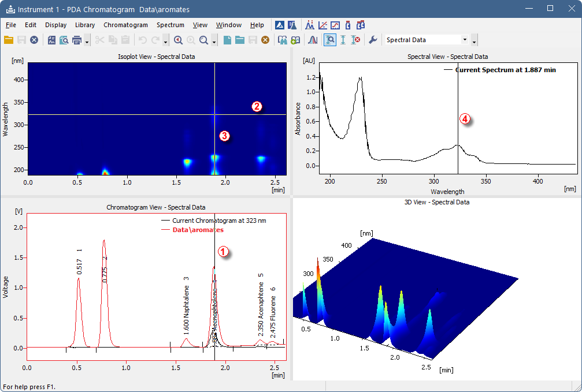Click the blue triangle instrument icon
The image size is (582, 392).
coord(280,25)
